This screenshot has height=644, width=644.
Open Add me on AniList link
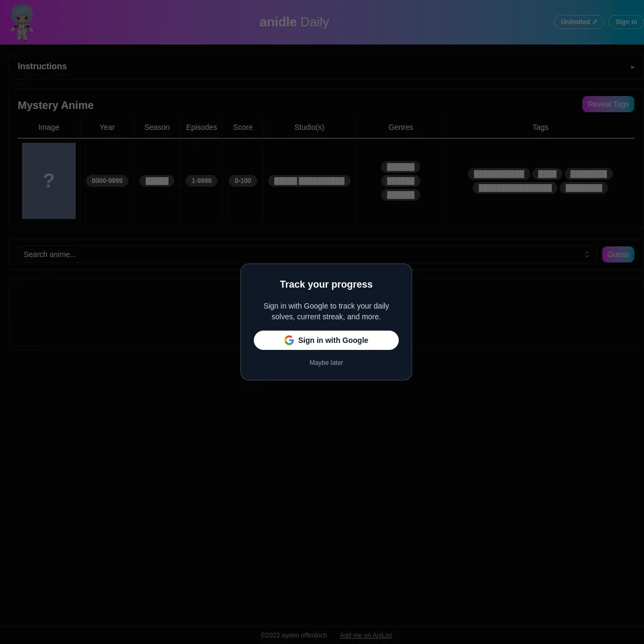point(365,635)
